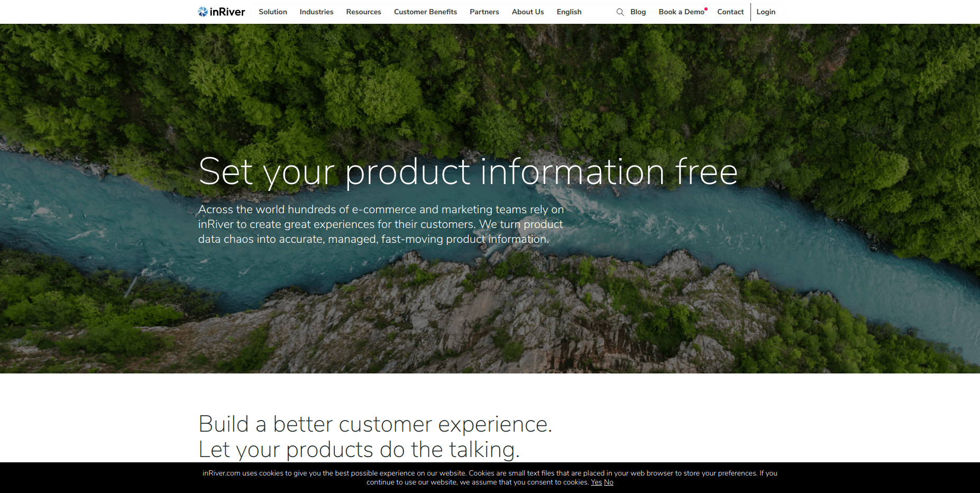Decline cookies by clicking No
Image resolution: width=980 pixels, height=493 pixels.
(609, 482)
